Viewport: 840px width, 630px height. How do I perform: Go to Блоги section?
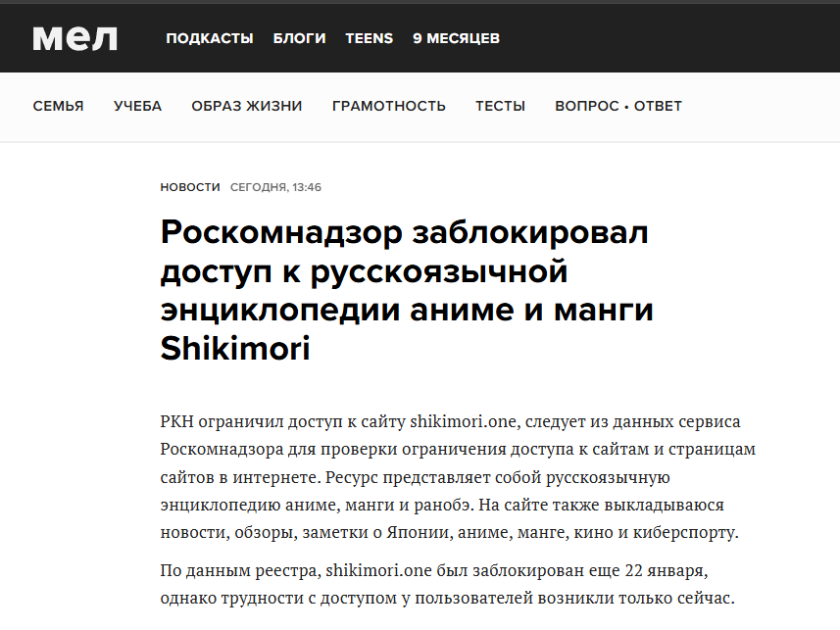[x=300, y=38]
